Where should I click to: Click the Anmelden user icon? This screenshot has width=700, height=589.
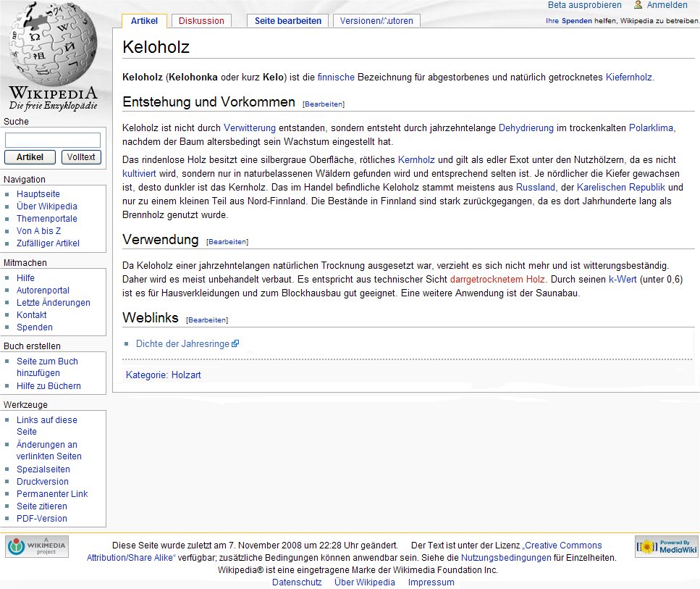(638, 5)
